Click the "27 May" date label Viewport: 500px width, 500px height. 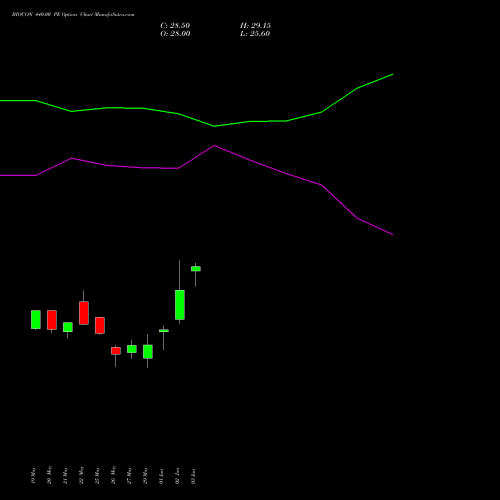(x=129, y=475)
